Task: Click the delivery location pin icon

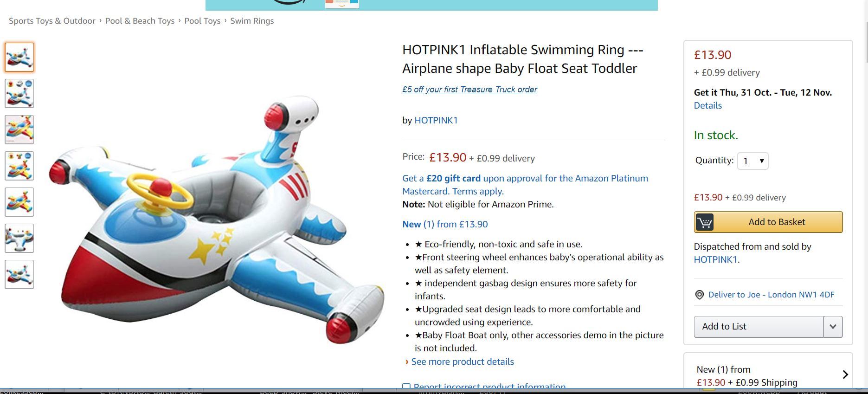Action: 700,295
